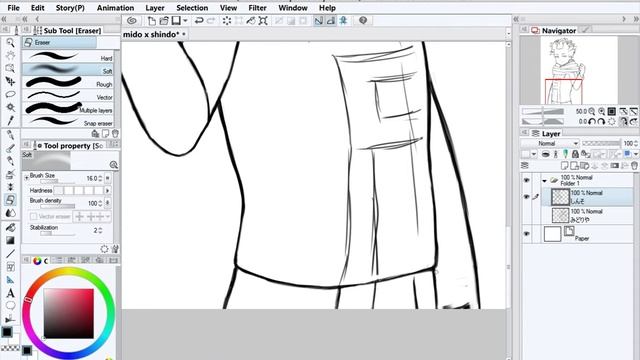Select the Lasso selection tool
Viewport: 640px width, 360px height.
point(10,94)
